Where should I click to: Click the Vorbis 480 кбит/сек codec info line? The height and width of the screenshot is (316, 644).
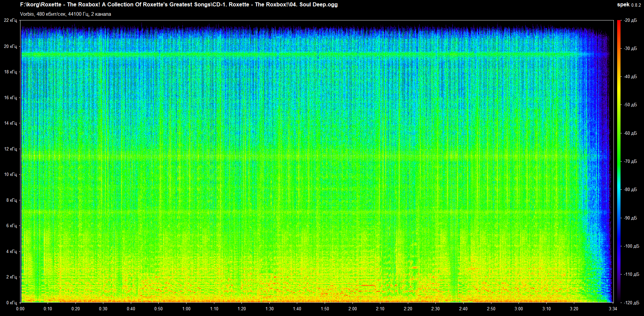pos(65,14)
